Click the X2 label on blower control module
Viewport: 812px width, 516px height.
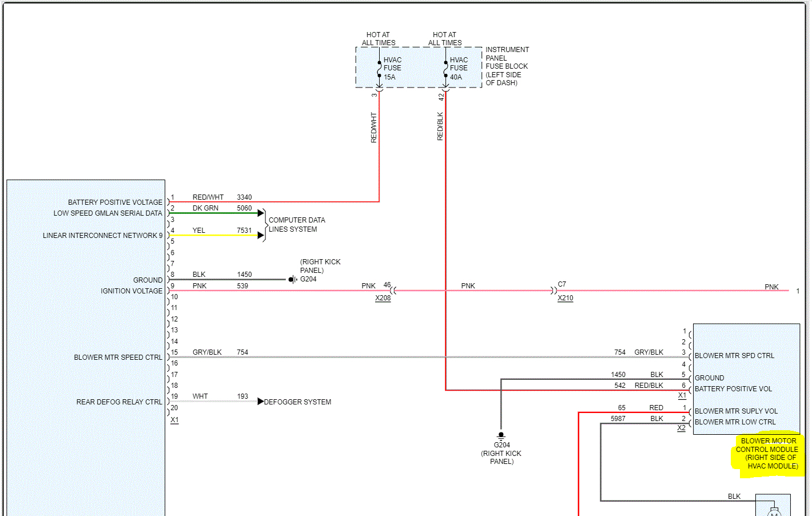coord(681,428)
